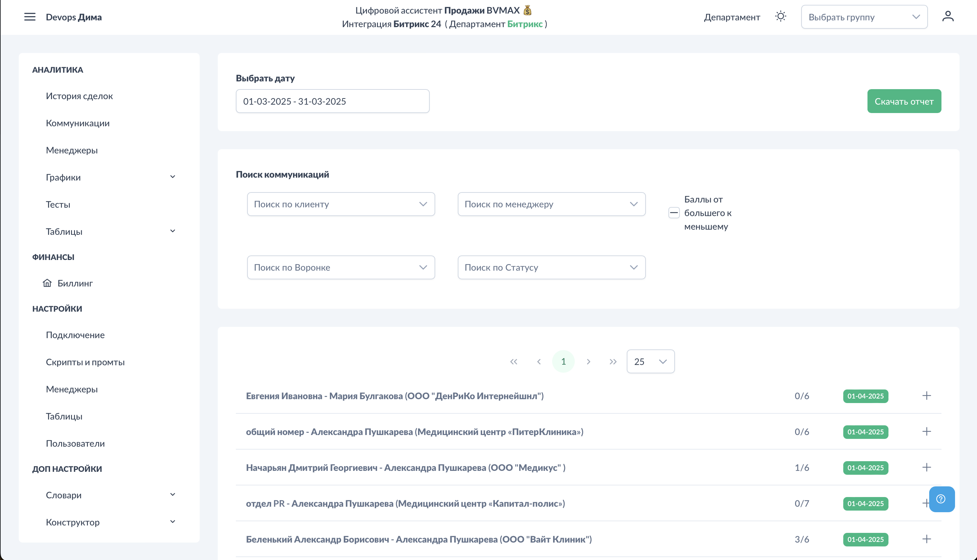Open Поиск по клиенту dropdown
This screenshot has height=560, width=977.
pos(341,204)
